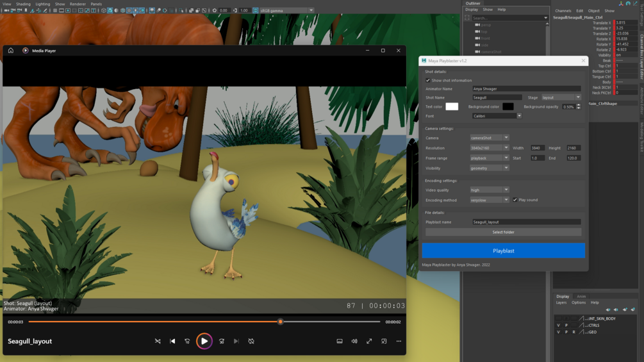Click the seek bar thumb in Media Player
The height and width of the screenshot is (362, 644).
(x=281, y=322)
